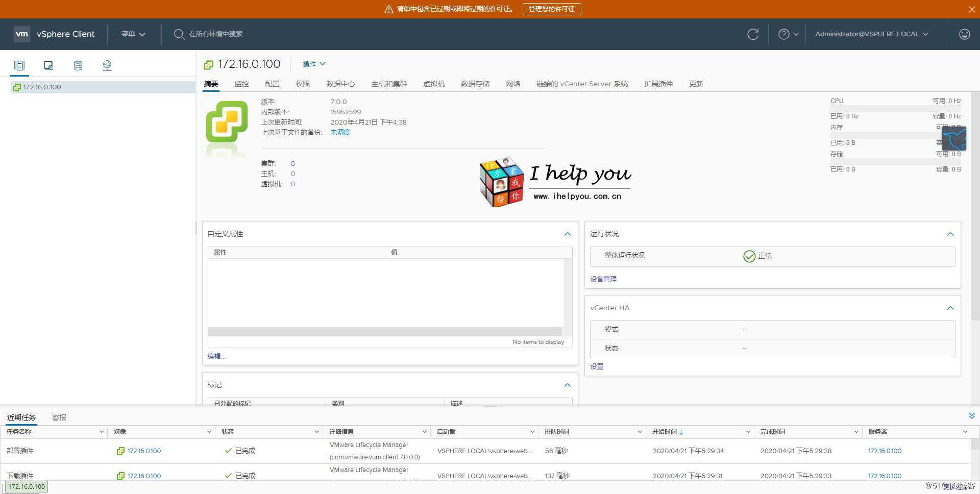This screenshot has width=980, height=494.
Task: Collapse the 运行状况 panel
Action: coord(950,234)
